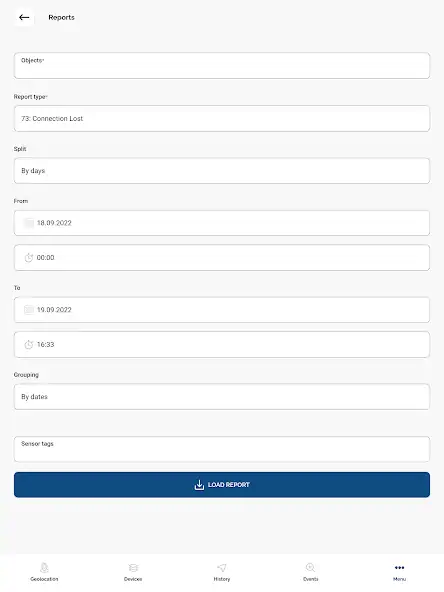Screen dimensions: 444x592
Task: Click the Objects input field
Action: pyautogui.click(x=222, y=66)
